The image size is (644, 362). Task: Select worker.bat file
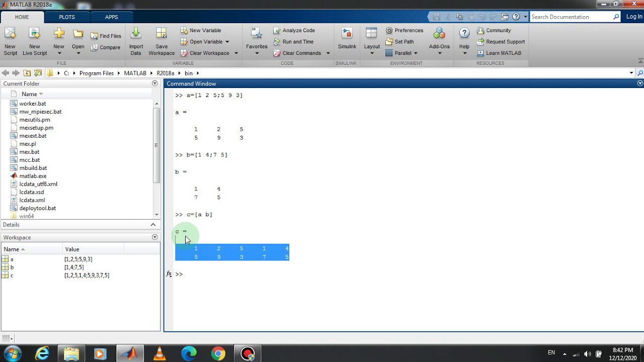coord(32,104)
